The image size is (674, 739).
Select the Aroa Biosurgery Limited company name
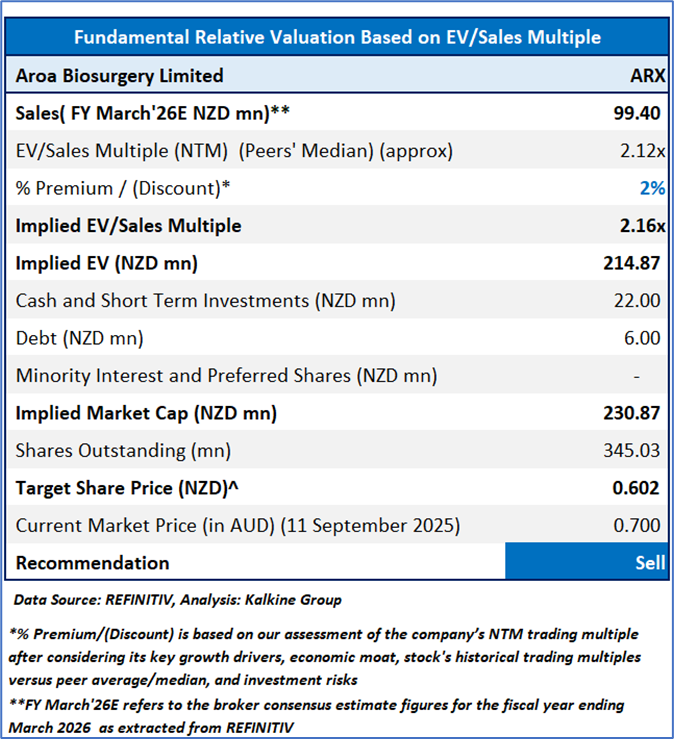(x=119, y=76)
